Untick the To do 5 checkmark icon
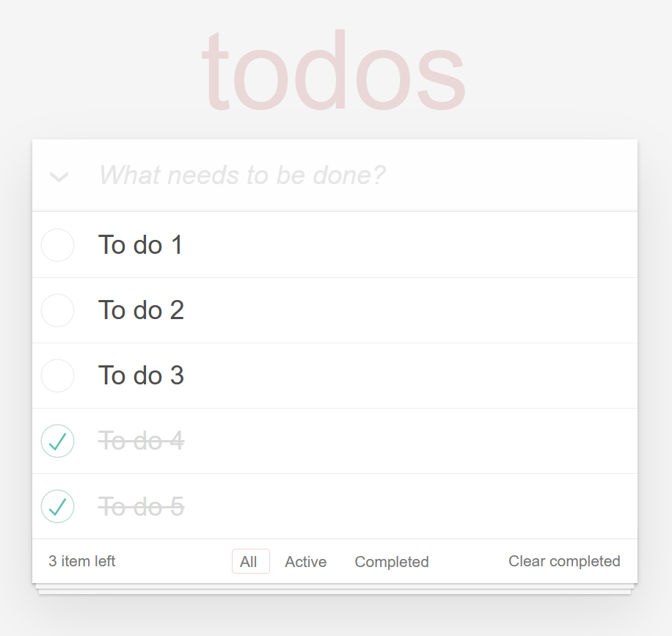The width and height of the screenshot is (672, 636). [57, 506]
